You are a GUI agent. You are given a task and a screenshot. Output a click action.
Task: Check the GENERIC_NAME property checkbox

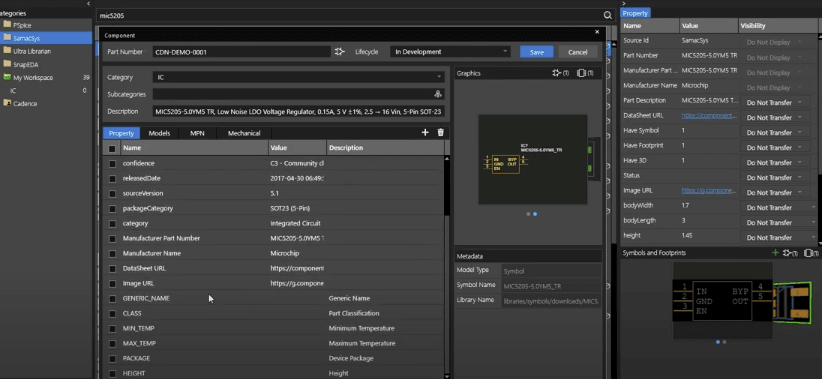pyautogui.click(x=112, y=299)
